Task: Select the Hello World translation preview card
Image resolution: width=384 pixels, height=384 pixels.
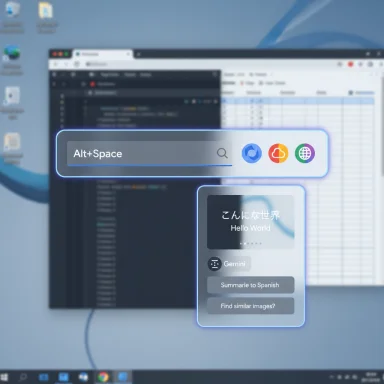Action: click(250, 222)
